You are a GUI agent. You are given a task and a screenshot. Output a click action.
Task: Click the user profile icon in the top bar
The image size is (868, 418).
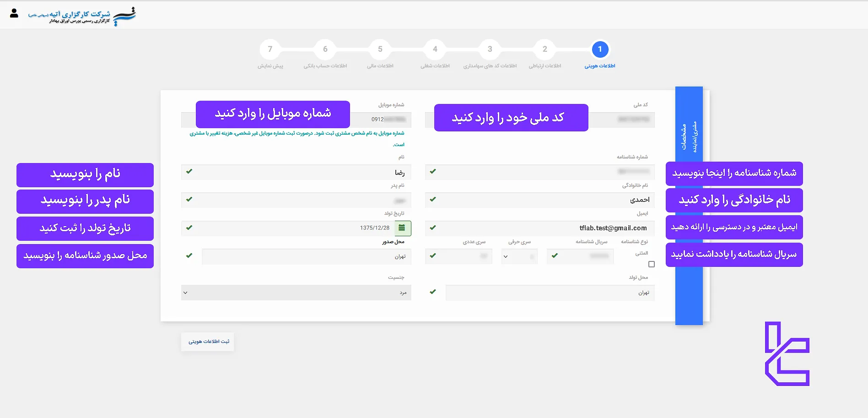point(13,13)
